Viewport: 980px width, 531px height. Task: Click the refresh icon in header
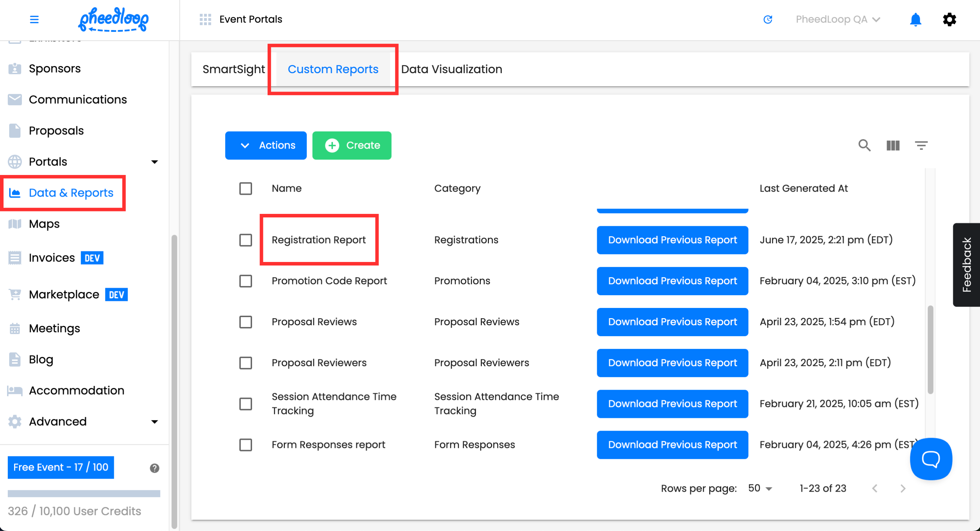tap(768, 19)
